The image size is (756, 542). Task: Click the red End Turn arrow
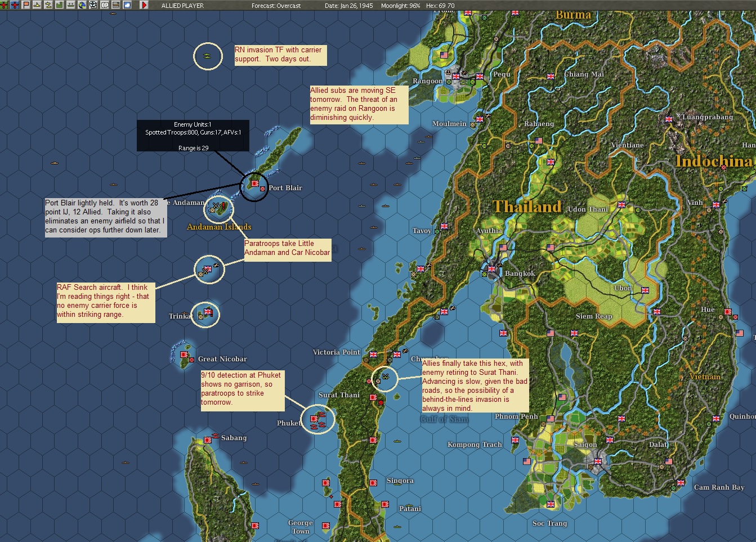pos(144,5)
